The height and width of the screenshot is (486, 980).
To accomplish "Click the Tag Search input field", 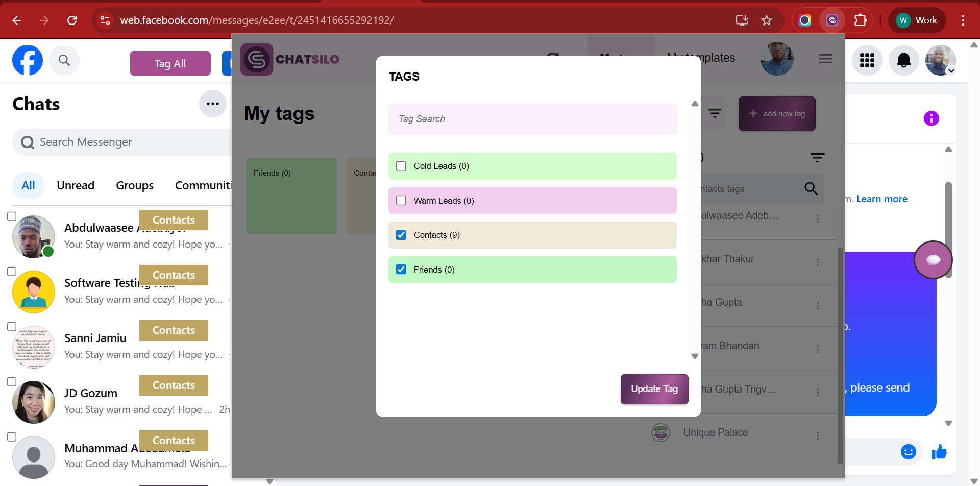I will [532, 119].
